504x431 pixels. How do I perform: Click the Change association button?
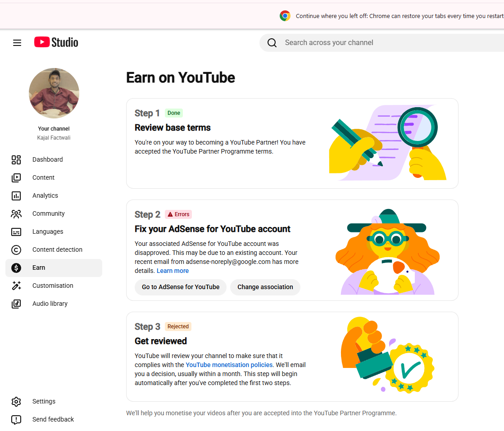coord(265,287)
